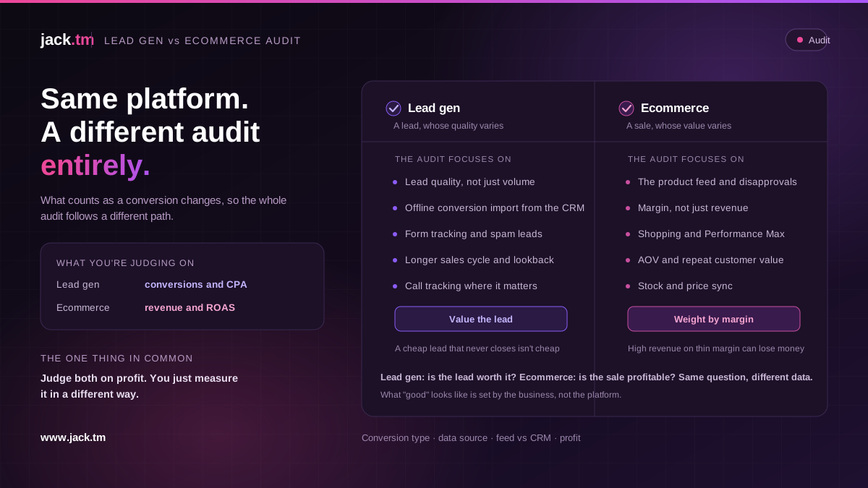The height and width of the screenshot is (488, 868).
Task: Click 'Lead quality, not just volume'
Action: tap(470, 182)
